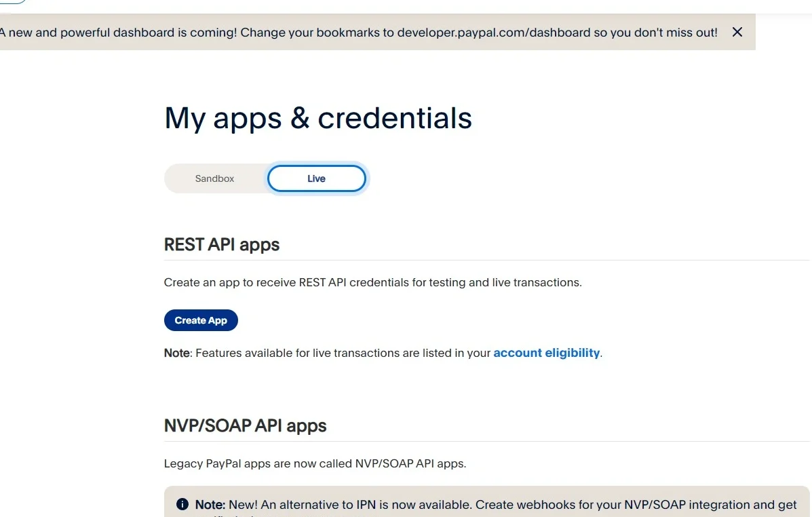Click the info icon in the IPN note
The height and width of the screenshot is (517, 812).
click(x=182, y=504)
